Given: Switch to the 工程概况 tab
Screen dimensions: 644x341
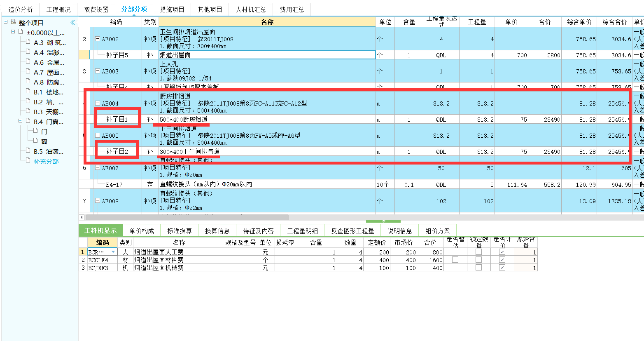Looking at the screenshot, I should 58,9.
